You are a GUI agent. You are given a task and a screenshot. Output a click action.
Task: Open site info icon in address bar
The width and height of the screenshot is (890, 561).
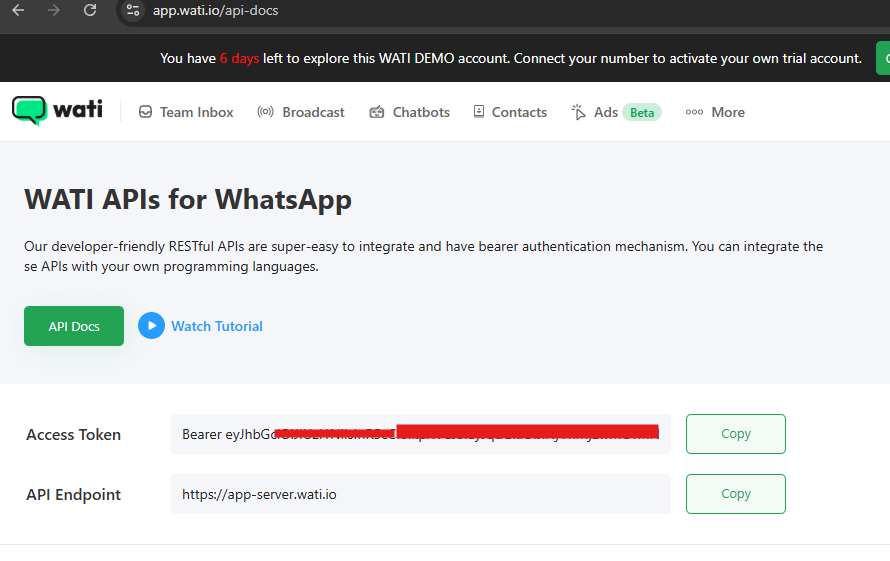[133, 10]
